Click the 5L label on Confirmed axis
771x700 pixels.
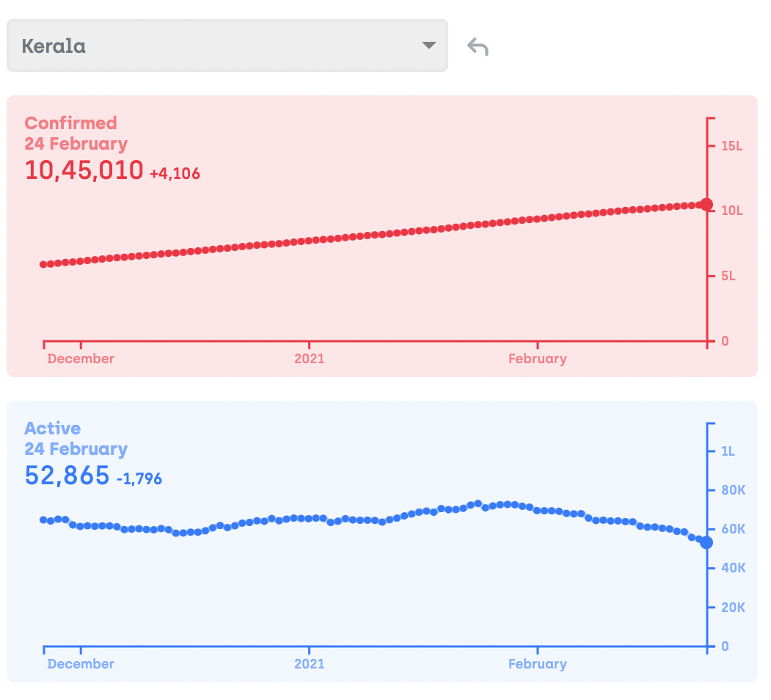click(x=728, y=276)
